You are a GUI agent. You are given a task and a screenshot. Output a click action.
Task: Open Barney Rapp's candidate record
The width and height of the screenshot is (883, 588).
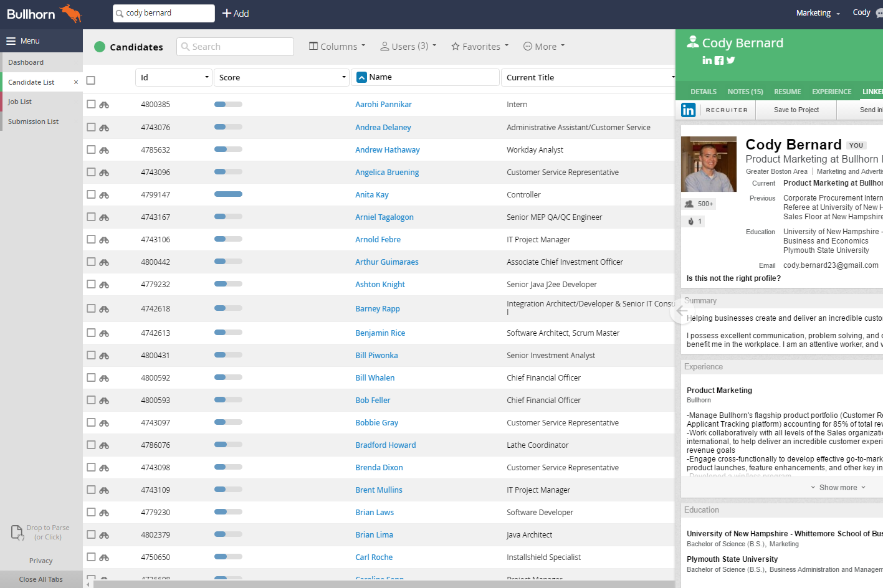point(377,309)
